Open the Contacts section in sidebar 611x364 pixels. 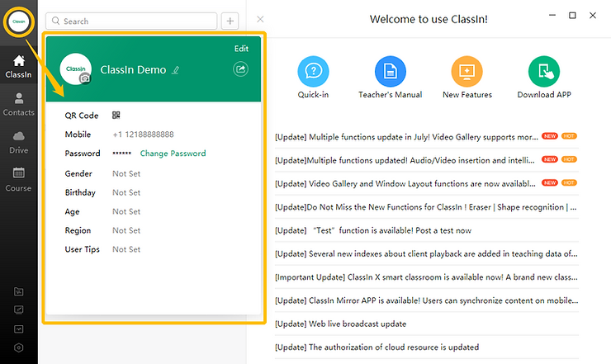18,103
